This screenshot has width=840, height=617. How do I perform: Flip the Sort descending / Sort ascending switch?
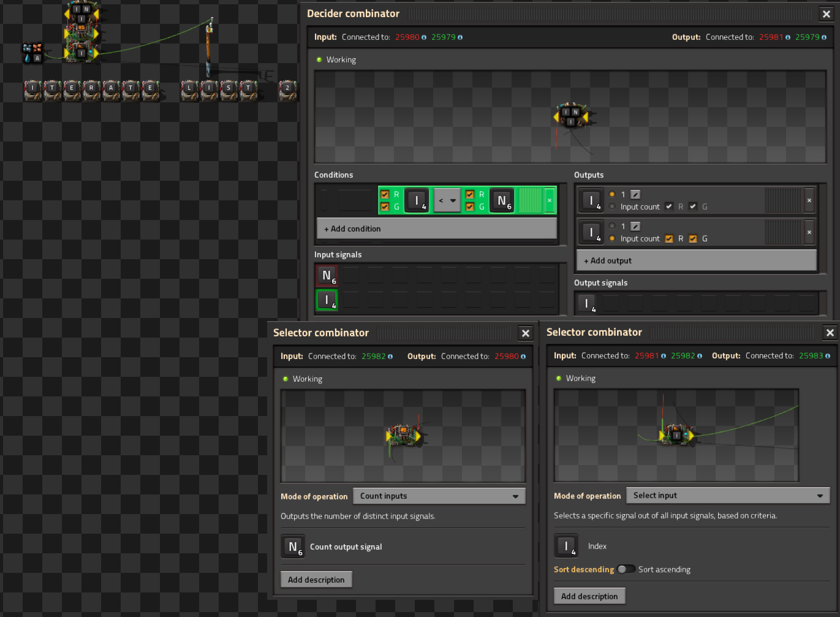626,569
